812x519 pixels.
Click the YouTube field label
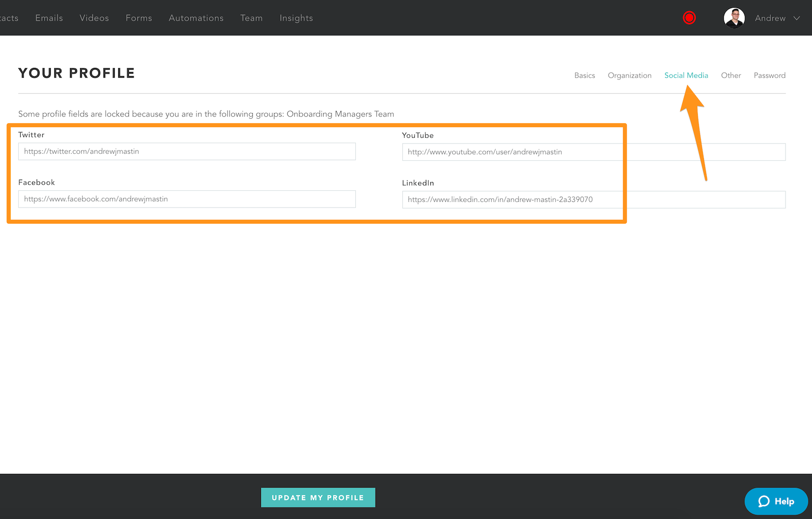(x=418, y=135)
